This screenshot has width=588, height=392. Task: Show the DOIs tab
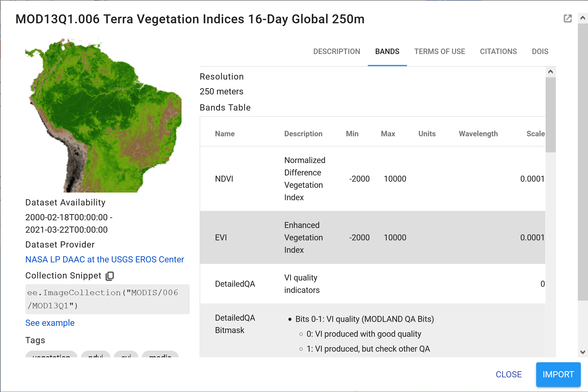[540, 52]
